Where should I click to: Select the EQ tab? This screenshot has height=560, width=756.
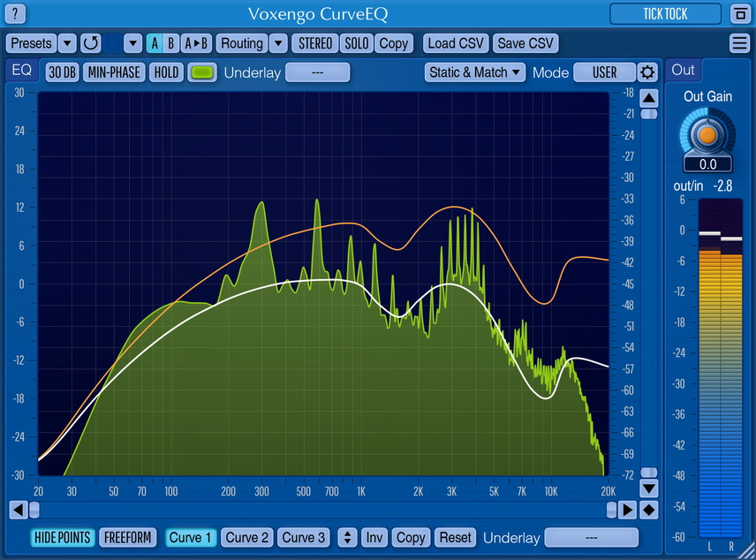click(22, 71)
